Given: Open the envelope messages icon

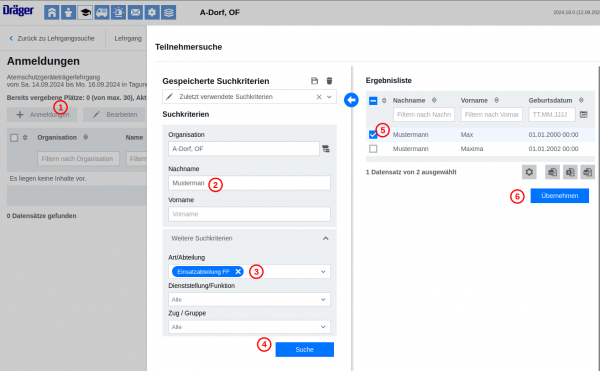Looking at the screenshot, I should coord(135,13).
